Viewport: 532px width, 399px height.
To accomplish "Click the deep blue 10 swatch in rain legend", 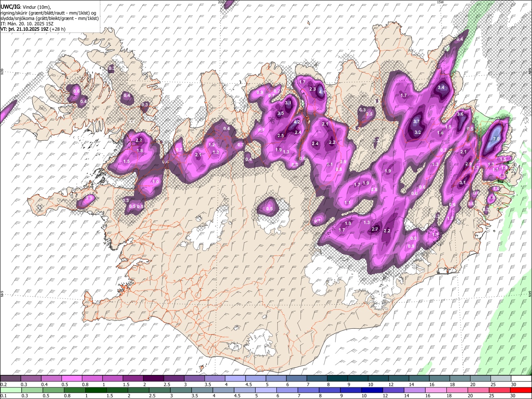I will pos(372,390).
